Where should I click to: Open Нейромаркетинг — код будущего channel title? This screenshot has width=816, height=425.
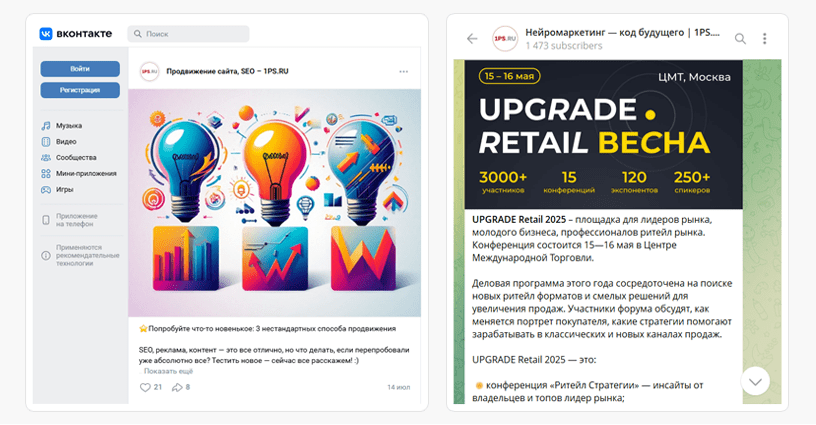(x=622, y=32)
